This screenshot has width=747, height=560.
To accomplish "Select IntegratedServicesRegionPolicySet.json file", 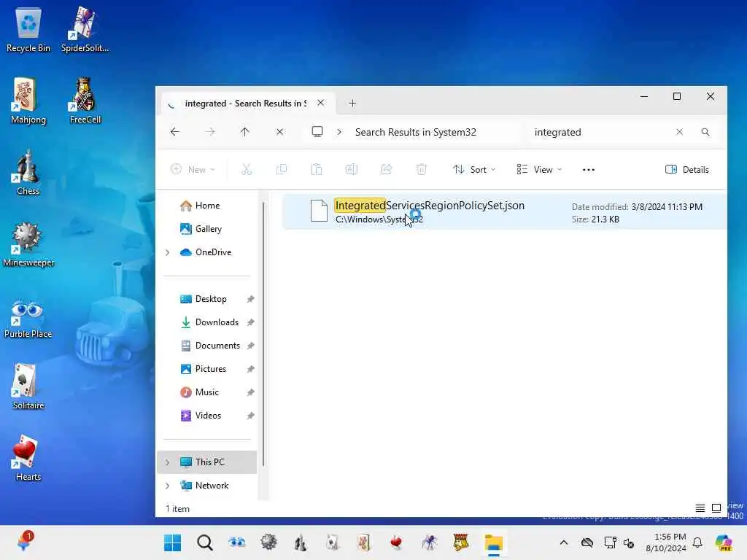I will coord(504,212).
